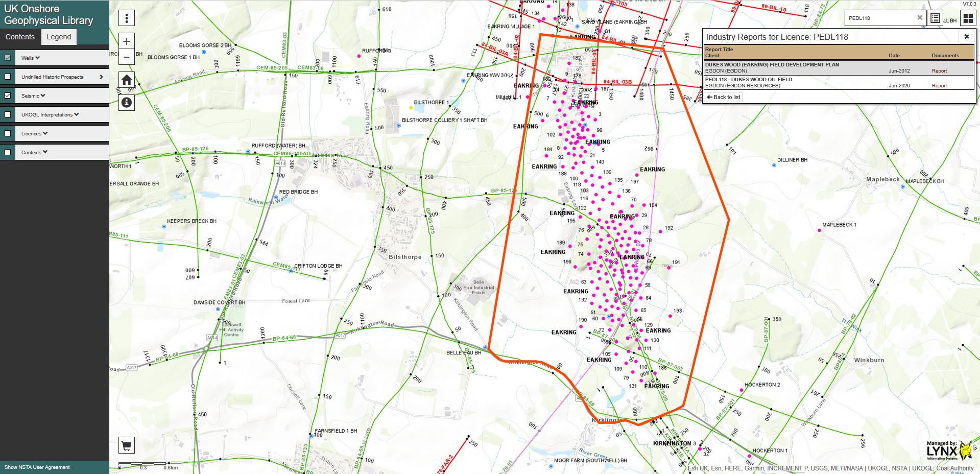Clear the PEDL118 search text

(920, 18)
